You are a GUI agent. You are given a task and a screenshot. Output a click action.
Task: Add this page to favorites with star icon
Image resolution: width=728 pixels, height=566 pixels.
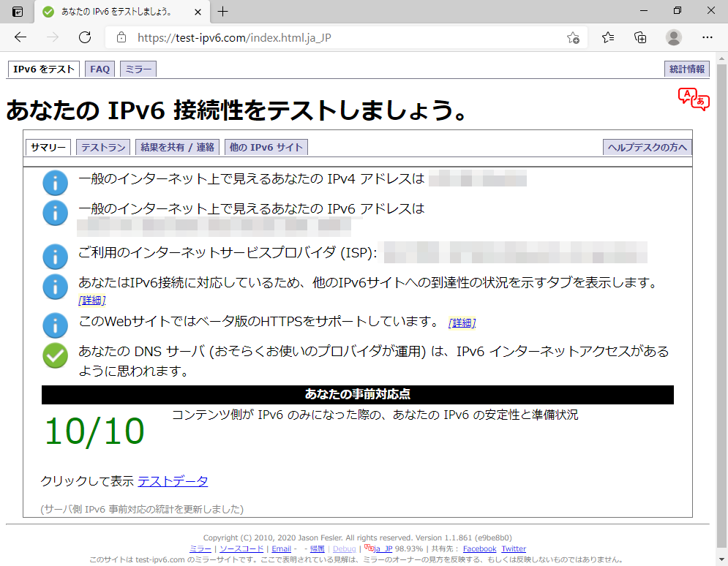573,37
